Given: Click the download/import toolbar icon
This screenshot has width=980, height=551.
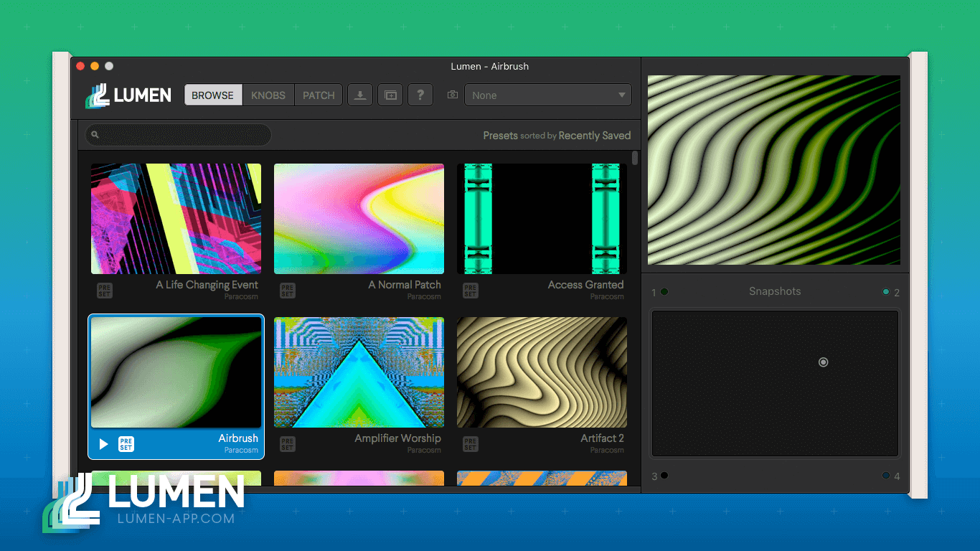Looking at the screenshot, I should click(x=360, y=95).
